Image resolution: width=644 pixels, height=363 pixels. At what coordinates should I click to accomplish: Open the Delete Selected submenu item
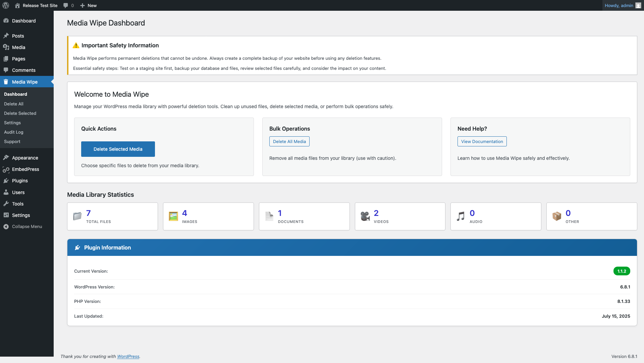point(20,114)
